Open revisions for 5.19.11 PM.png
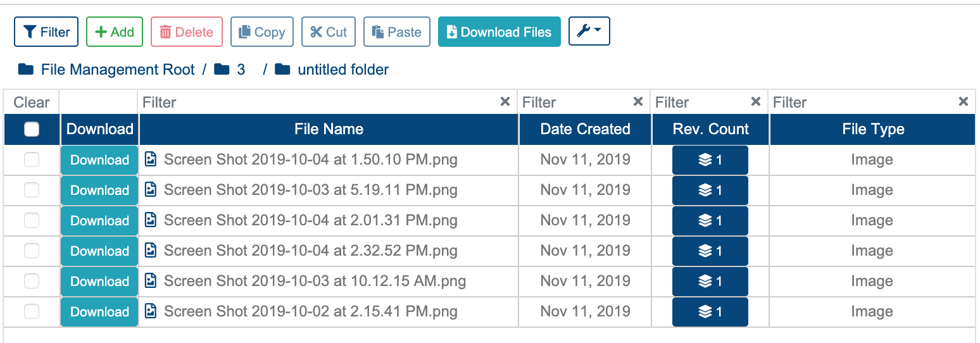The image size is (980, 343). pos(710,190)
